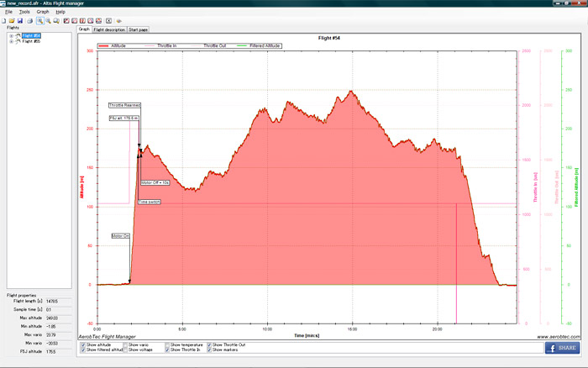Image resolution: width=588 pixels, height=368 pixels.
Task: Click the Flight #54 tree glider icon
Action: [x=18, y=36]
